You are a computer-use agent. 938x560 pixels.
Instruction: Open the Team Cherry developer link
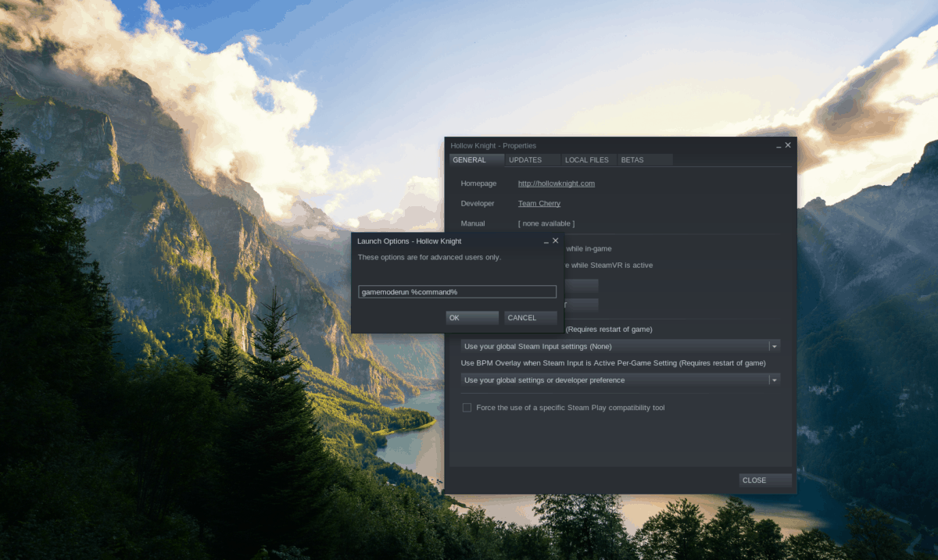click(539, 203)
